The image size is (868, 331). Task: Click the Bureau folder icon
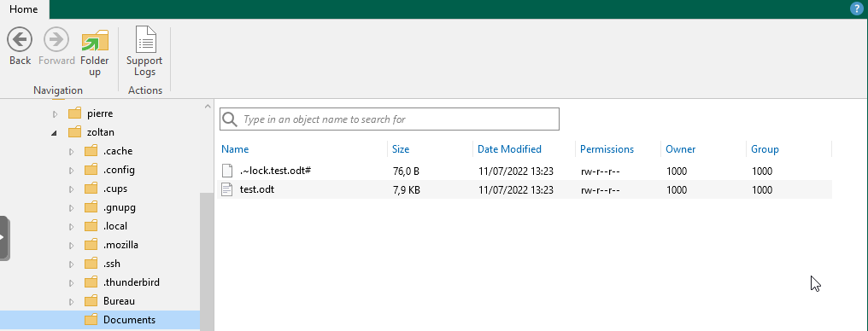pos(91,301)
